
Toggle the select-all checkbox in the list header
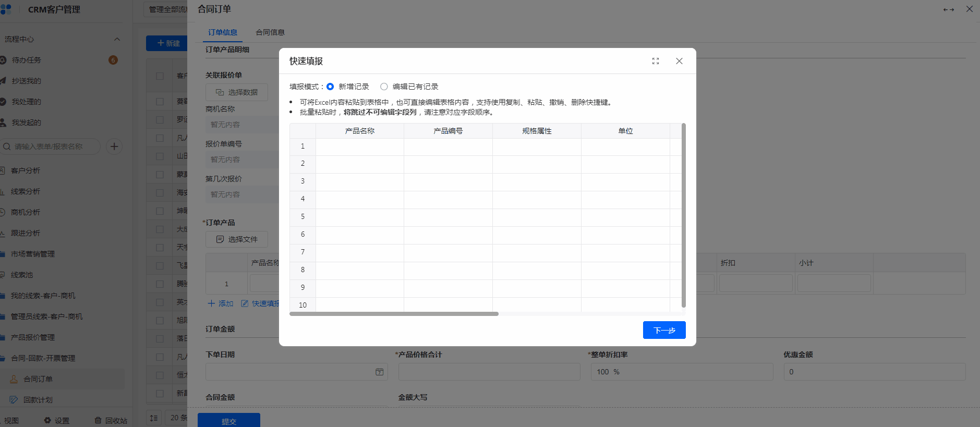160,76
